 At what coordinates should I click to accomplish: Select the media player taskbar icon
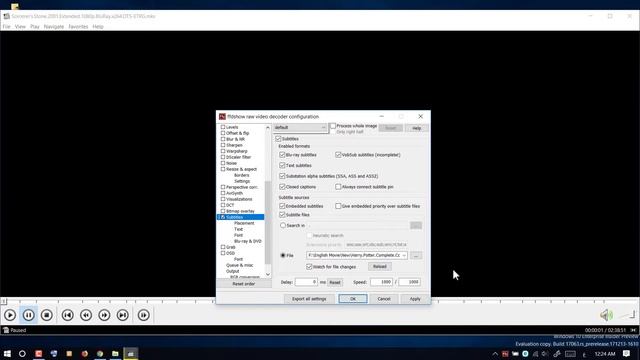[131, 353]
